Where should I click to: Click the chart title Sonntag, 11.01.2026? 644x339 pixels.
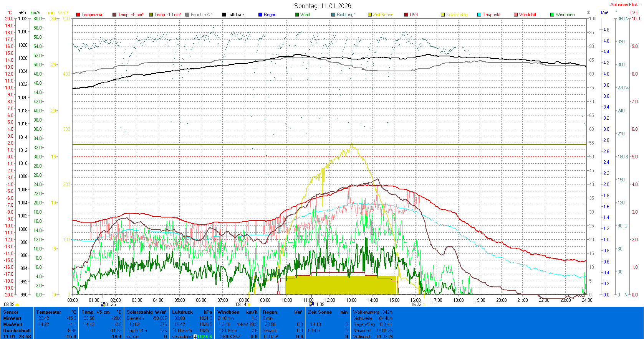click(x=323, y=6)
